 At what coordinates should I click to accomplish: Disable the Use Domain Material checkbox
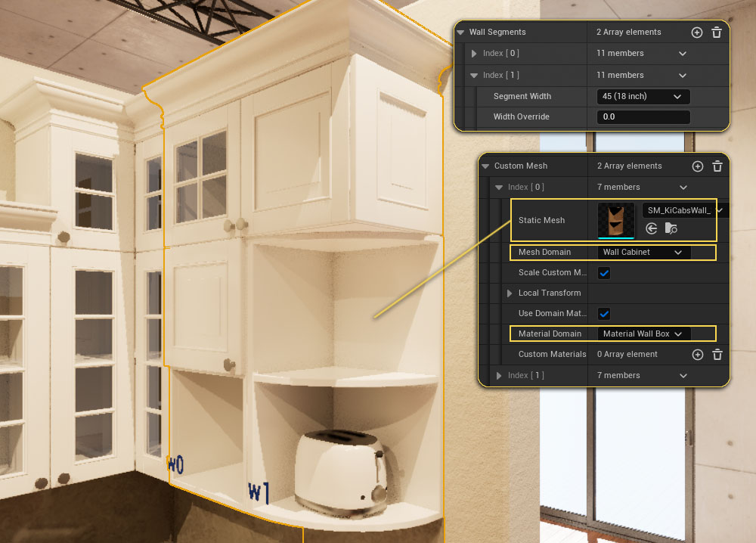click(x=604, y=314)
